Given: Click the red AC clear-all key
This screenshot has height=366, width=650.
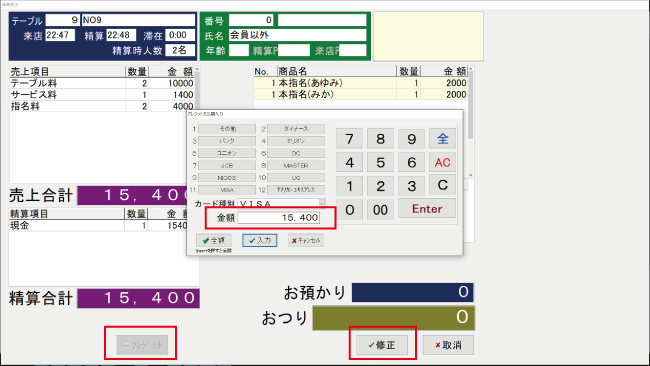Looking at the screenshot, I should tap(442, 162).
